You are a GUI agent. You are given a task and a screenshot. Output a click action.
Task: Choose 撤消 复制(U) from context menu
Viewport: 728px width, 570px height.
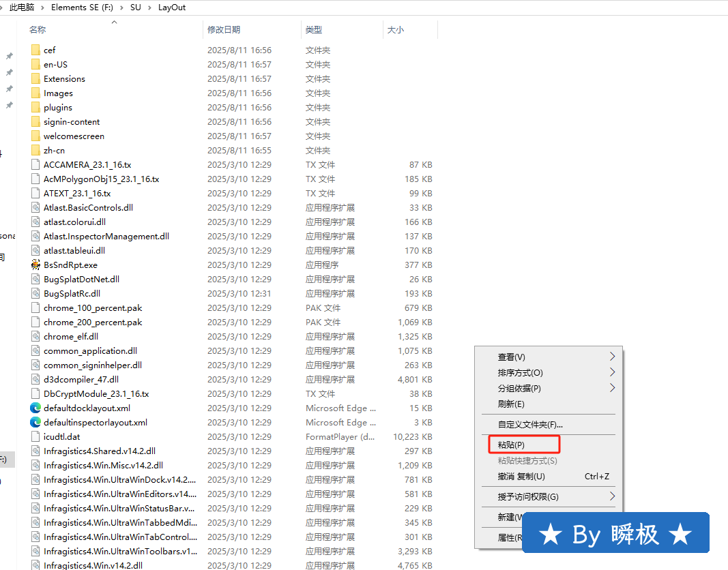(x=521, y=476)
